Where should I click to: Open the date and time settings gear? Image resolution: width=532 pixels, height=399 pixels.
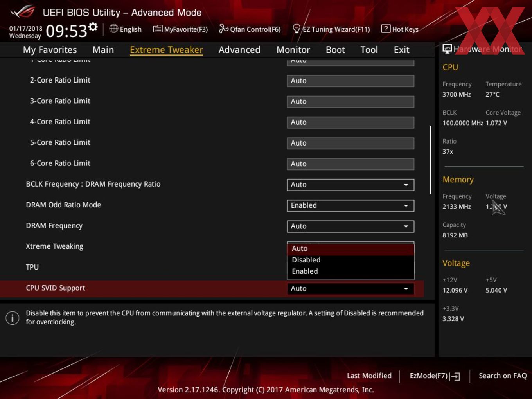point(93,27)
